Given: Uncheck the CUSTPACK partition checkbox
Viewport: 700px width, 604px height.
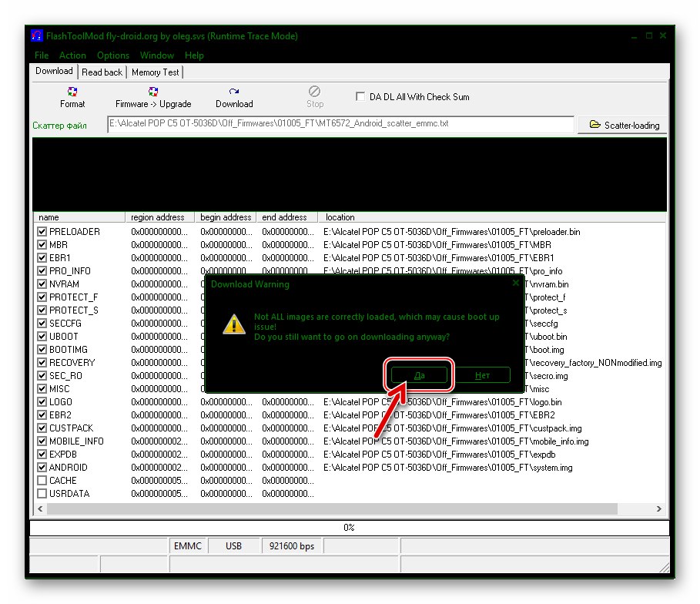Looking at the screenshot, I should pos(42,428).
